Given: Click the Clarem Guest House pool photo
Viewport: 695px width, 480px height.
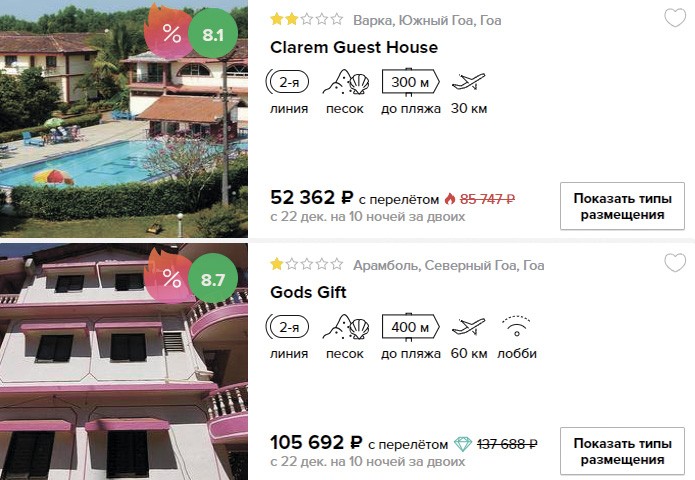Looking at the screenshot, I should pos(124,119).
